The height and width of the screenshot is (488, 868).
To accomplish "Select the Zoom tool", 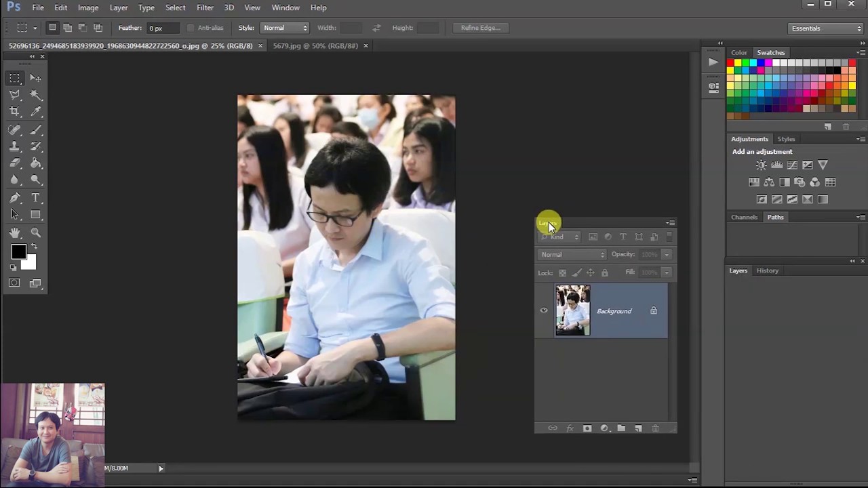I will coord(36,232).
